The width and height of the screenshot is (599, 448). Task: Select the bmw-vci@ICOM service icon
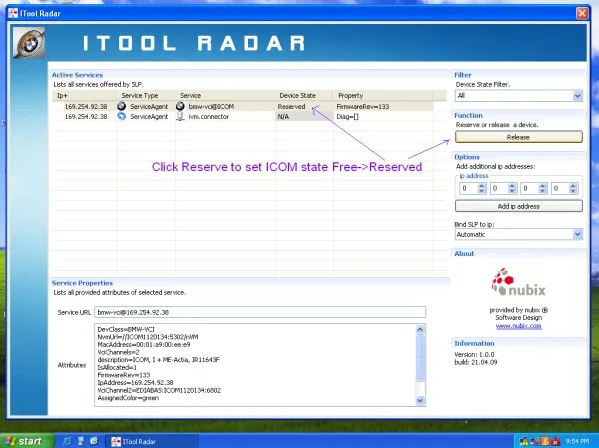pyautogui.click(x=180, y=106)
